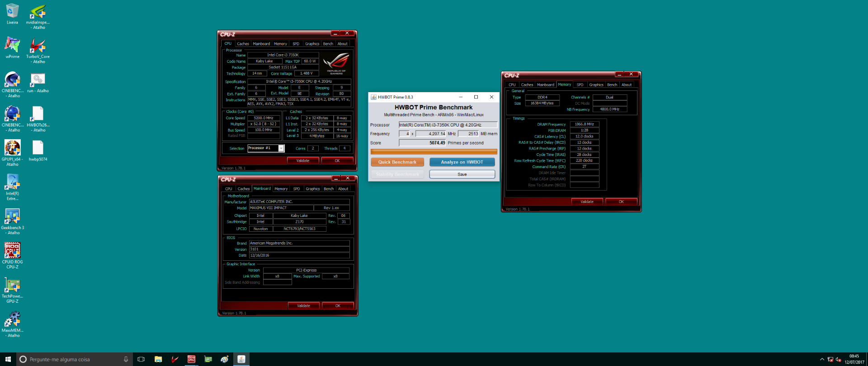Select the CINEBENCH shortcut below wPrime

12,85
